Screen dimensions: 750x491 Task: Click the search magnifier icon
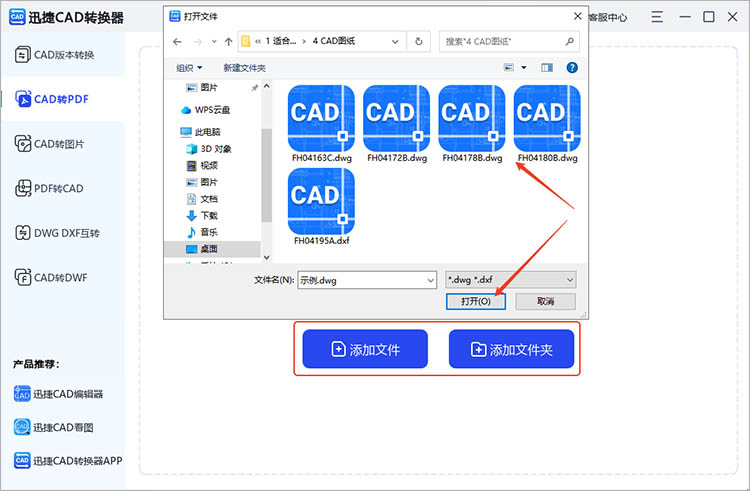[569, 42]
